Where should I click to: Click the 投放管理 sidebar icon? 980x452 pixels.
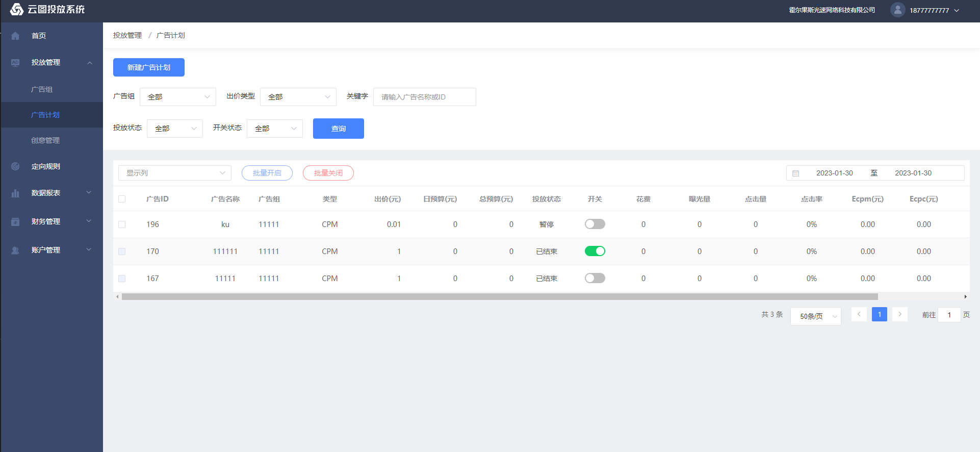click(15, 62)
